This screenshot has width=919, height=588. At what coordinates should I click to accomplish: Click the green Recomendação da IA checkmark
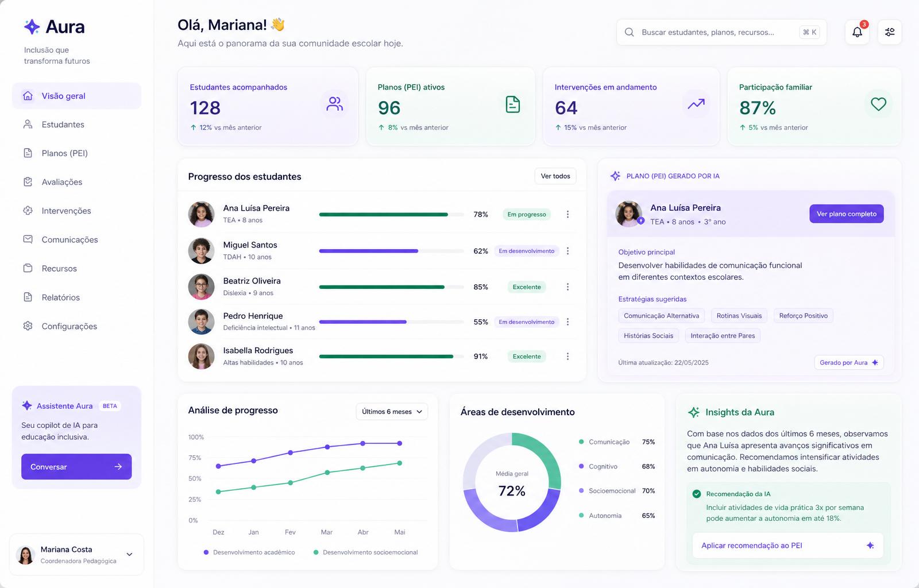697,494
